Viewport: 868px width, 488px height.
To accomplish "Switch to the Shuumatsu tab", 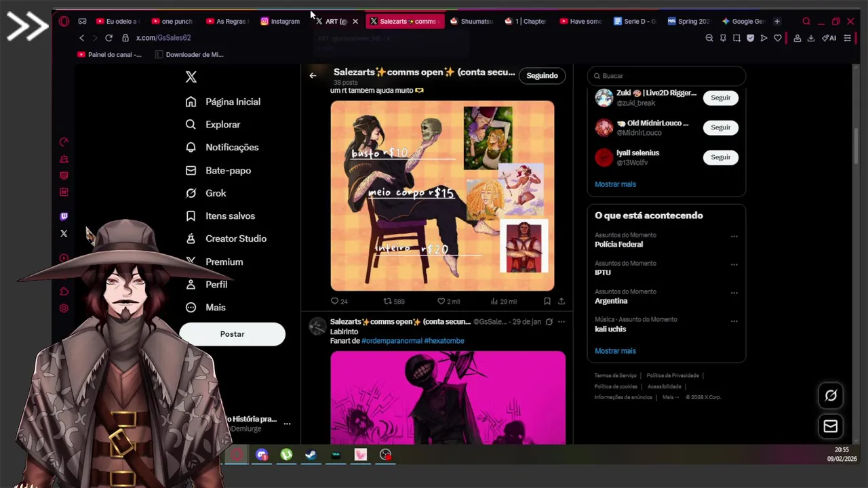I will pyautogui.click(x=471, y=21).
